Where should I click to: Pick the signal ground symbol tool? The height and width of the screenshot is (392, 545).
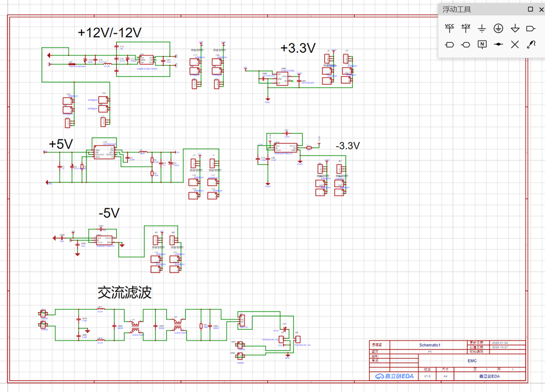[x=482, y=28]
